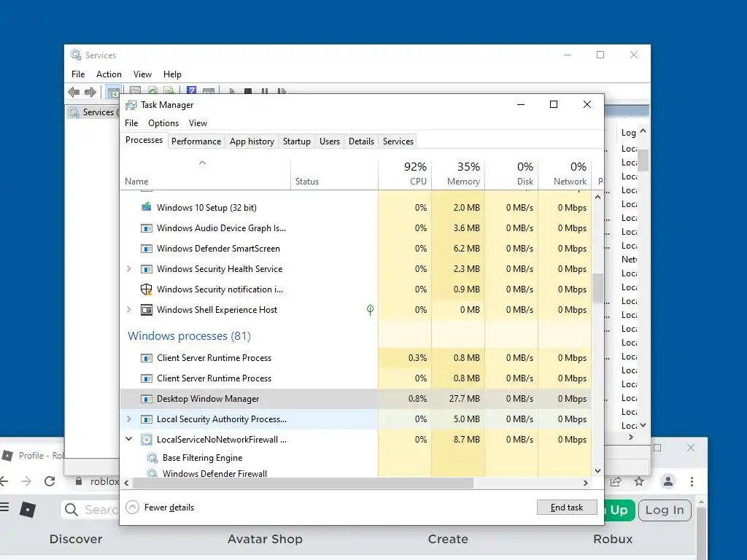Open the Roblox Robux link
The image size is (747, 560).
[x=613, y=539]
